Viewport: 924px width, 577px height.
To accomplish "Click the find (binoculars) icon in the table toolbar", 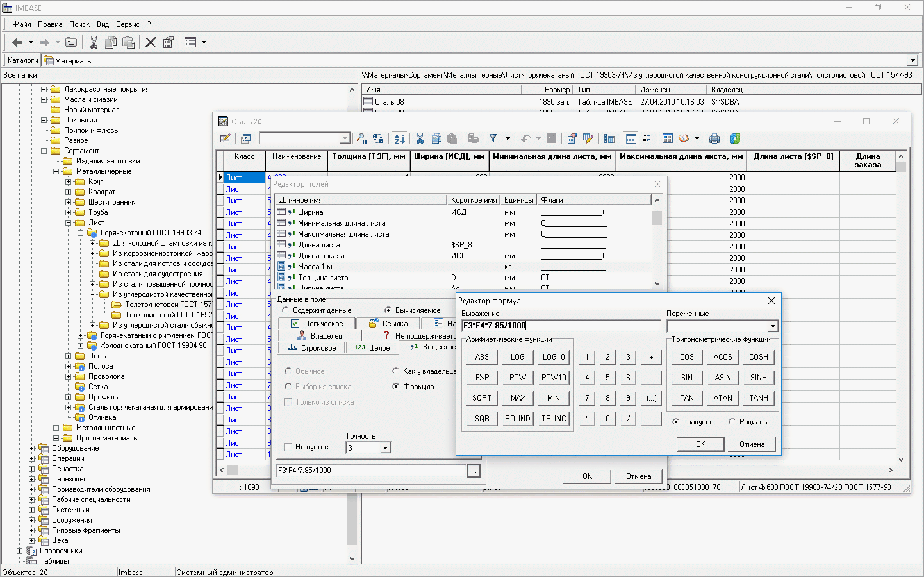I will (361, 138).
